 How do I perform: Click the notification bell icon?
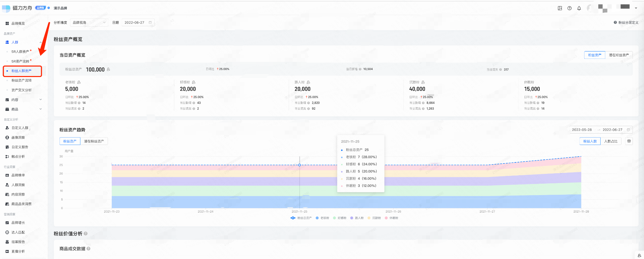click(579, 8)
